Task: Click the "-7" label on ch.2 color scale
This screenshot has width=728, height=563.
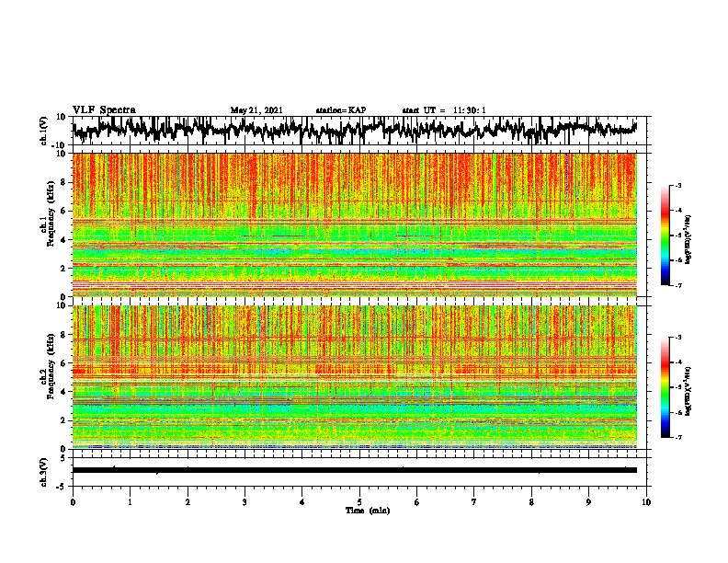Action: click(678, 438)
